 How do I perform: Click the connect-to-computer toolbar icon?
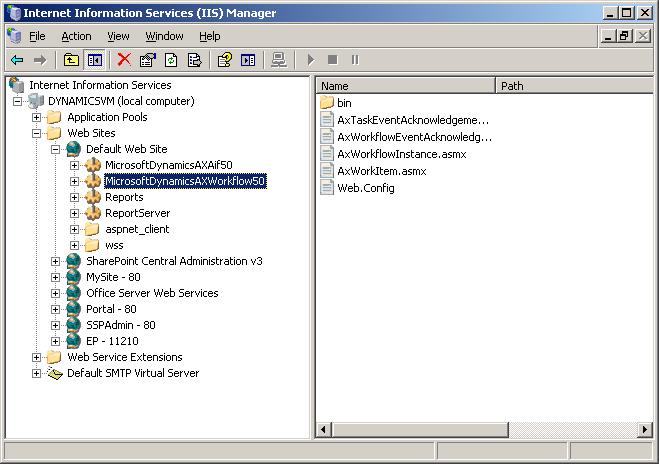pyautogui.click(x=279, y=60)
